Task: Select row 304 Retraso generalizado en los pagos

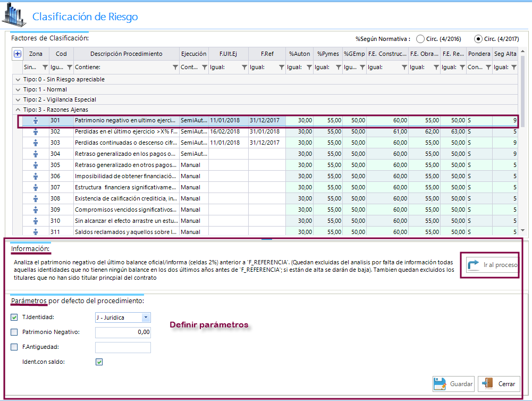Action: (270, 154)
